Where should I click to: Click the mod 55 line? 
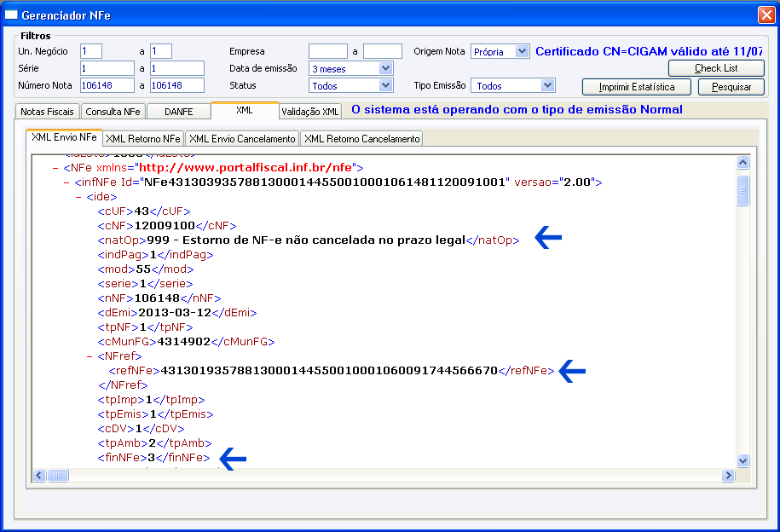tap(146, 269)
